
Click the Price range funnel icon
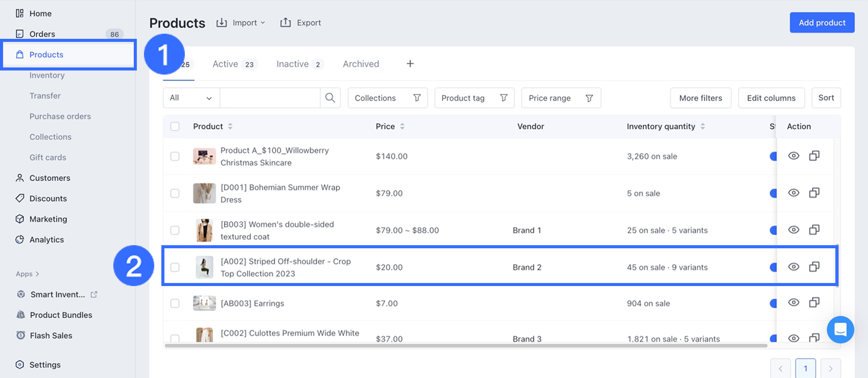[x=589, y=98]
